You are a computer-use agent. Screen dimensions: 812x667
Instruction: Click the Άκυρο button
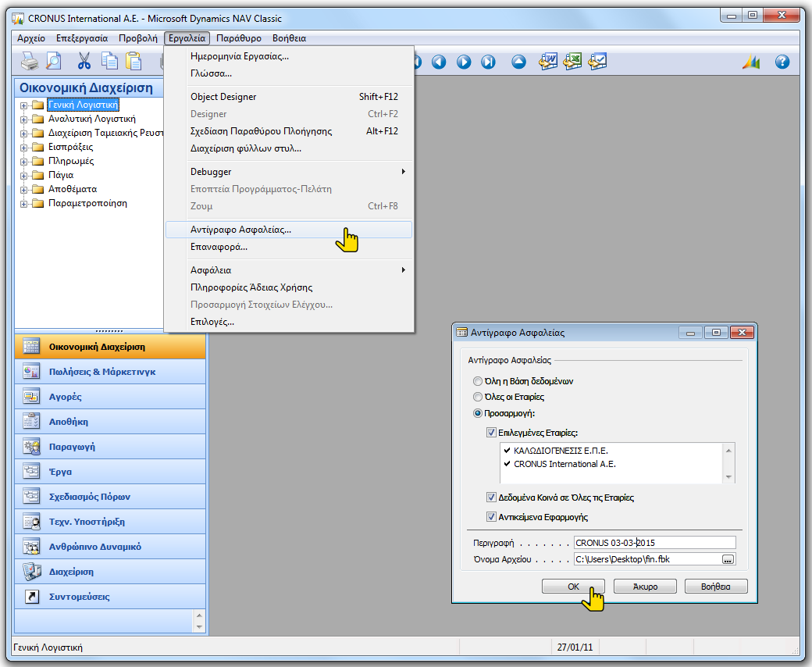pos(645,587)
